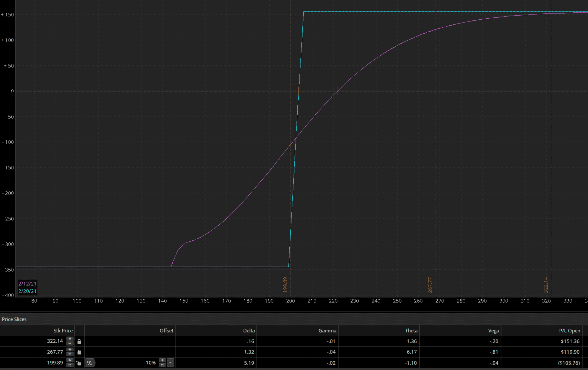This screenshot has width=588, height=370.
Task: Lock the 199.89 price slice
Action: coord(79,363)
